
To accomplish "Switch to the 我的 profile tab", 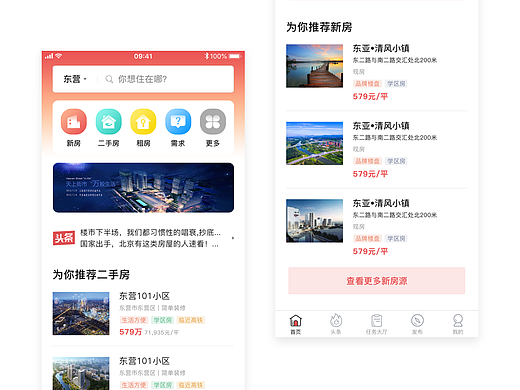I will pos(458,324).
